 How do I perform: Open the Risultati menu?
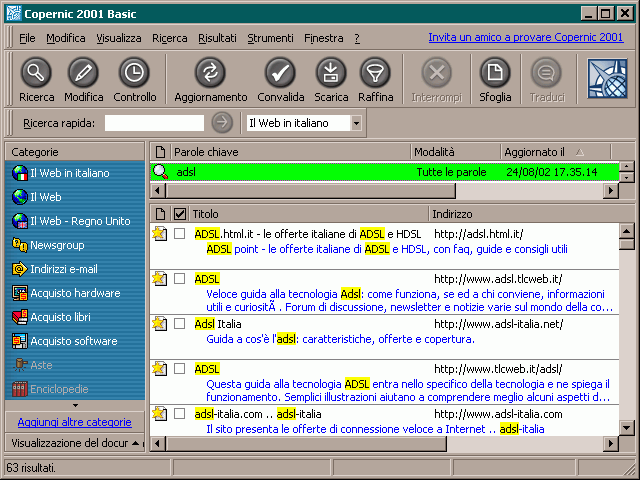click(x=217, y=38)
